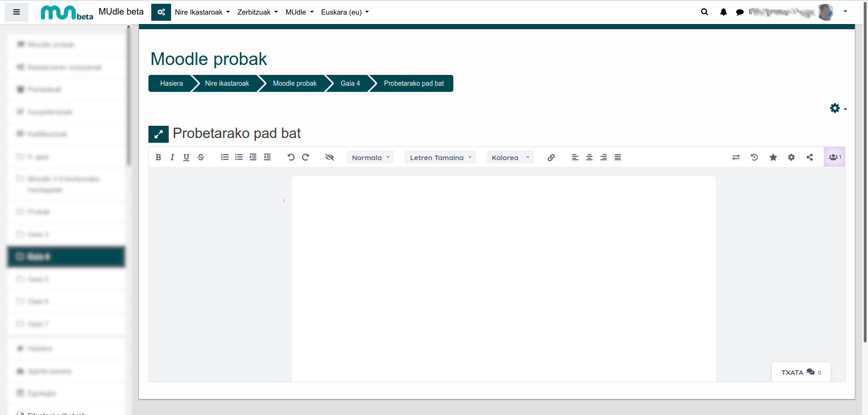Toggle the side navigation drawer hamburger
Image resolution: width=868 pixels, height=415 pixels.
(16, 12)
